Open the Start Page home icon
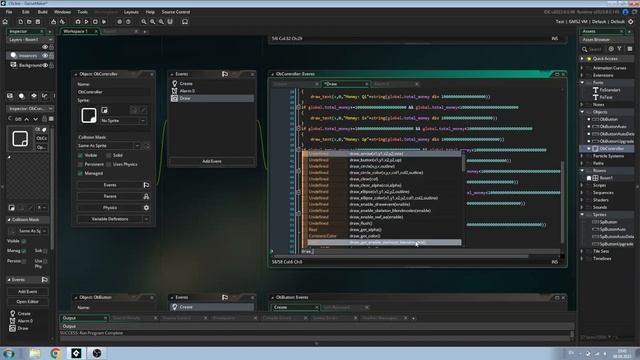Viewport: 640px width, 360px height. tap(5, 22)
